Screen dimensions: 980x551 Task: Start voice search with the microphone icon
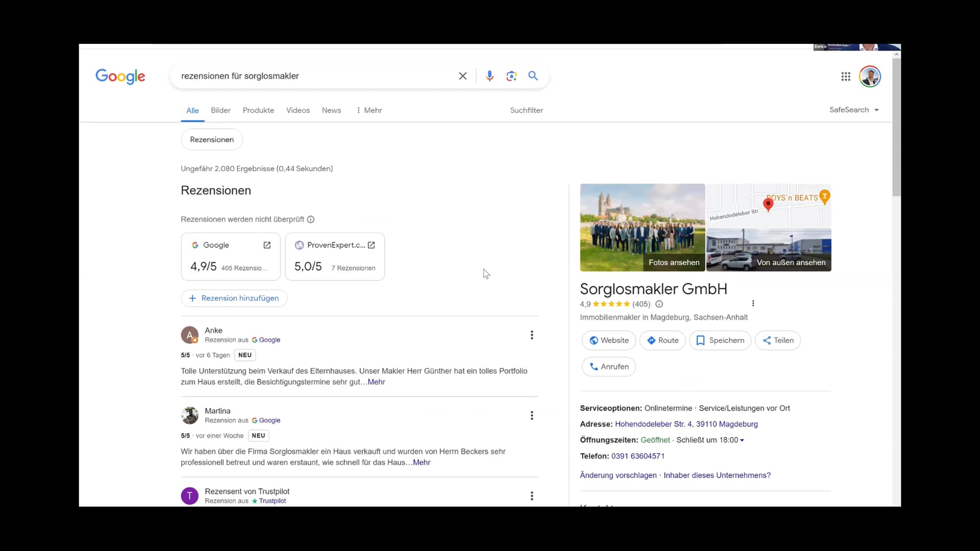(489, 76)
